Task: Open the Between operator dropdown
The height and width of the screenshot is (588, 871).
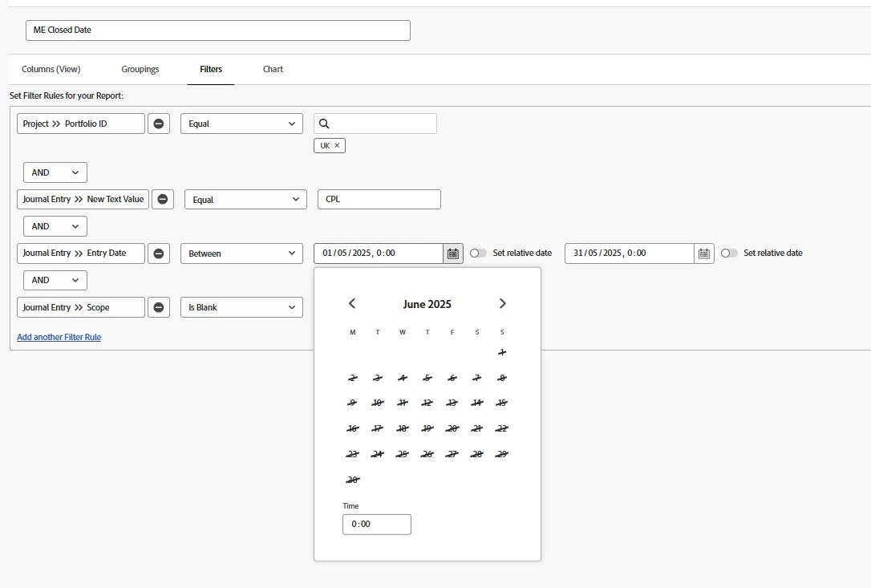Action: pyautogui.click(x=241, y=253)
